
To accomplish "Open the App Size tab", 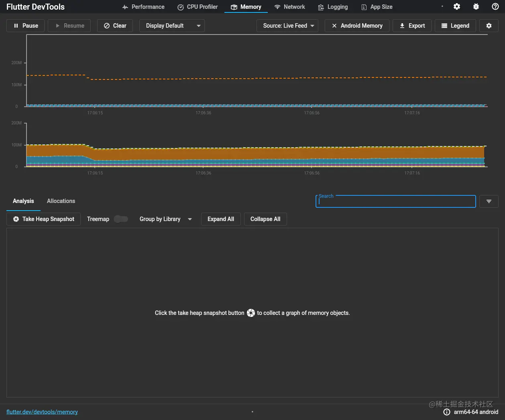I will click(377, 7).
